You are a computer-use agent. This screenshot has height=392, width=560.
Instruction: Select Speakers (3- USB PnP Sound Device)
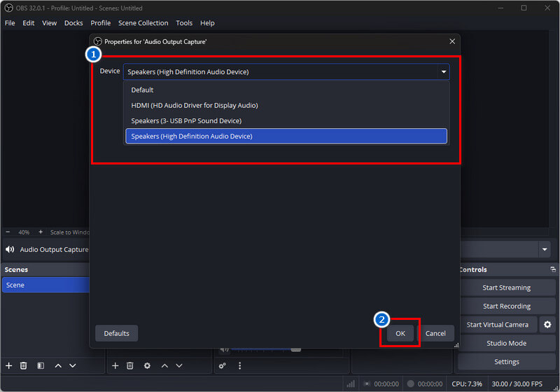point(286,120)
